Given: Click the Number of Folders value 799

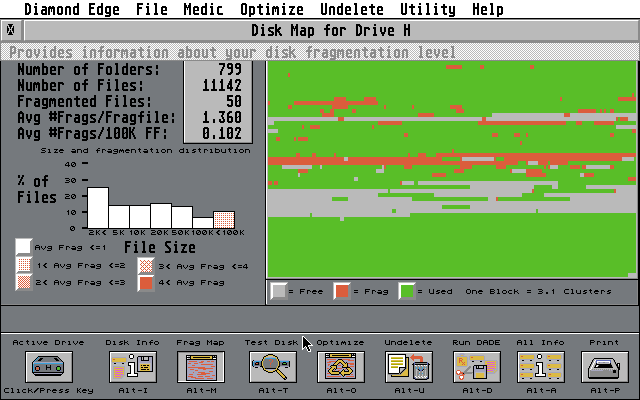Looking at the screenshot, I should click(x=230, y=69).
